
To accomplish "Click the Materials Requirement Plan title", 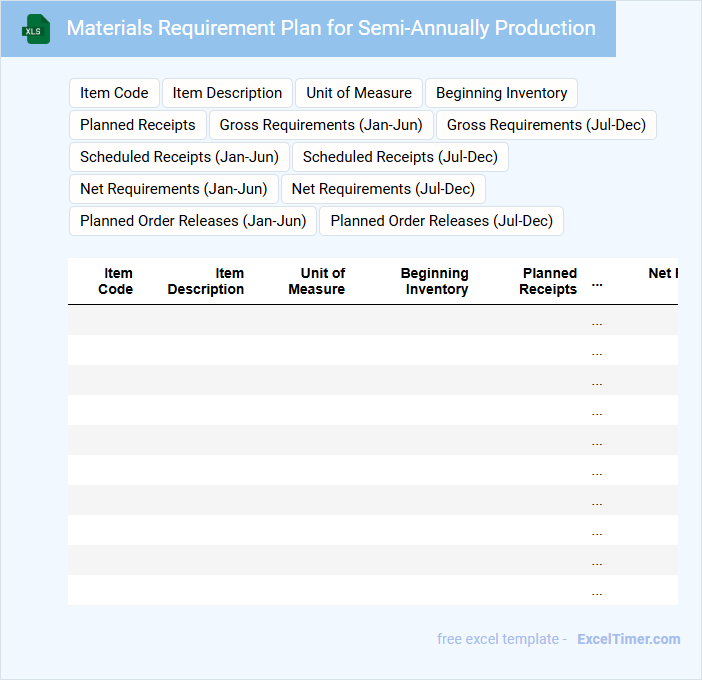I will pyautogui.click(x=331, y=28).
